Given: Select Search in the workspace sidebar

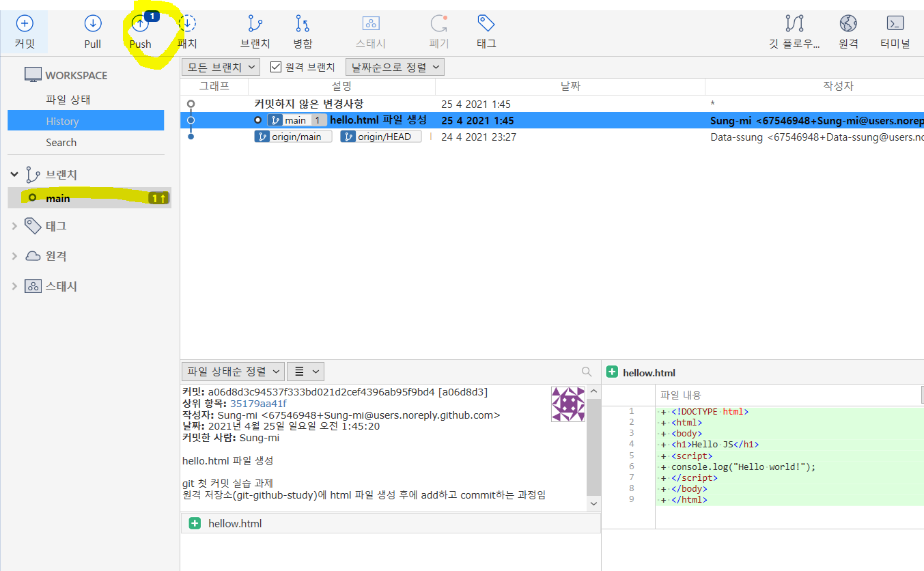Looking at the screenshot, I should 61,143.
